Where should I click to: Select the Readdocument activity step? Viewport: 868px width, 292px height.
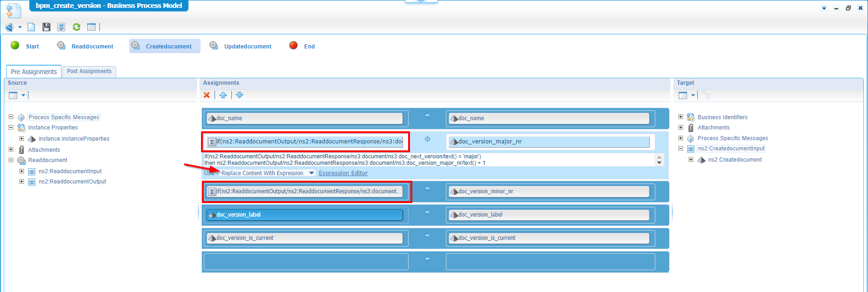[x=92, y=47]
